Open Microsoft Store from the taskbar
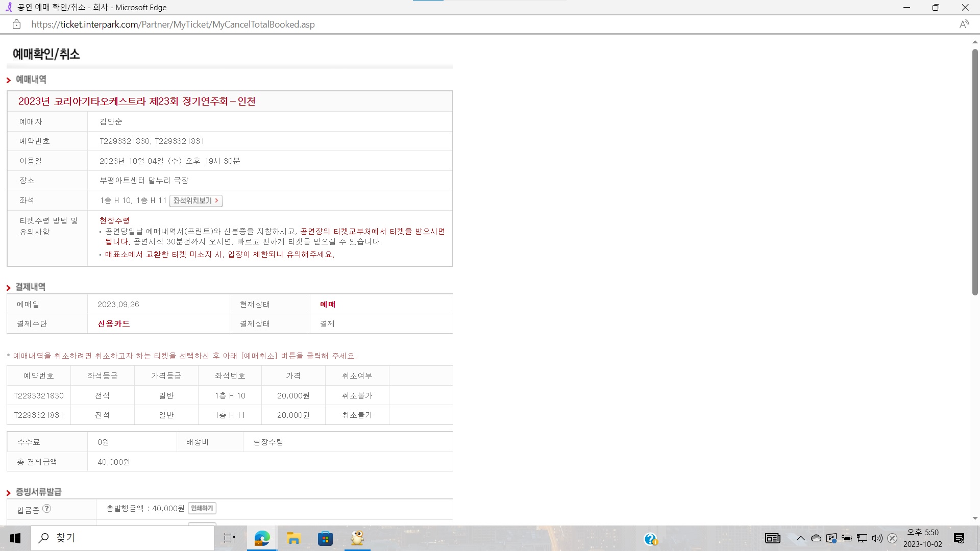 click(325, 538)
